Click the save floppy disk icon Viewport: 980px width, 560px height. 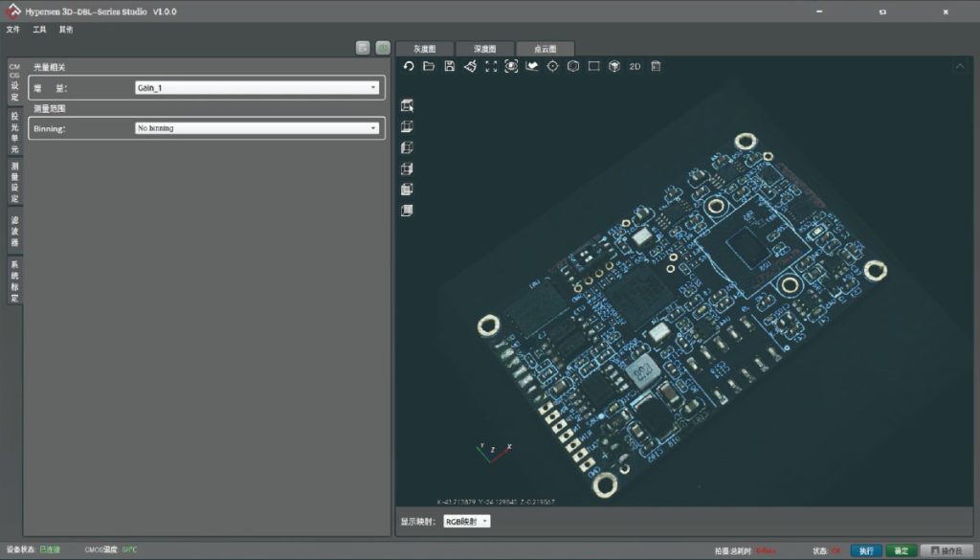450,66
